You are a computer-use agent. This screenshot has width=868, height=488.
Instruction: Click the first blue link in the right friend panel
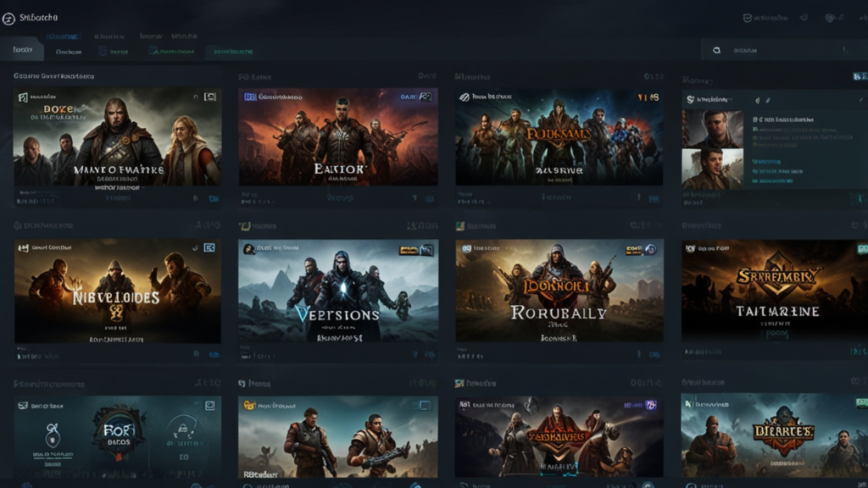766,162
